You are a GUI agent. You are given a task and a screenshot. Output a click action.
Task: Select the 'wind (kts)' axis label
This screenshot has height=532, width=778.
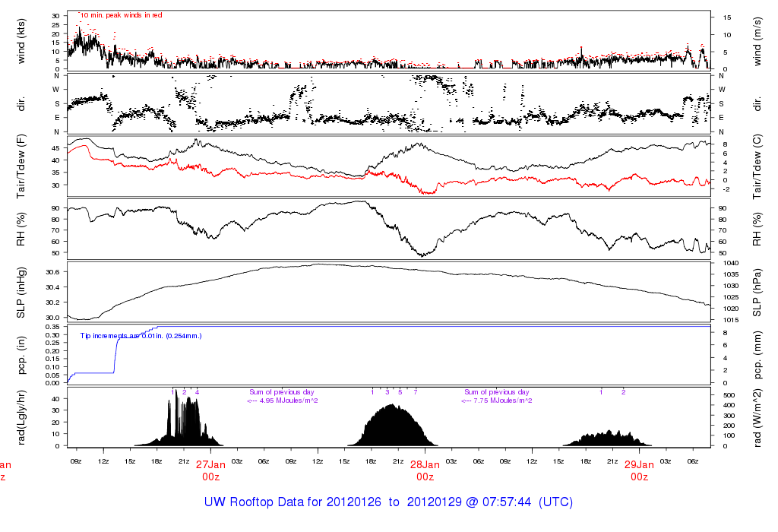coord(21,42)
